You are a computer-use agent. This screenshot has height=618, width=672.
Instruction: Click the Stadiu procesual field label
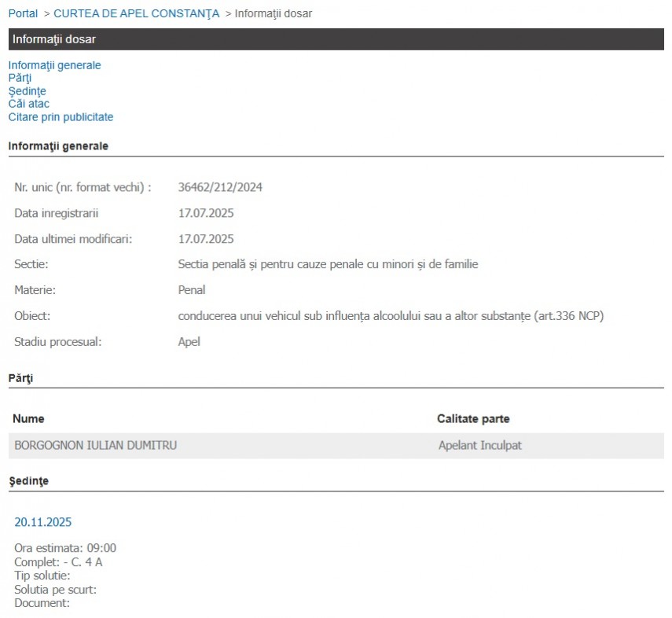tap(58, 342)
